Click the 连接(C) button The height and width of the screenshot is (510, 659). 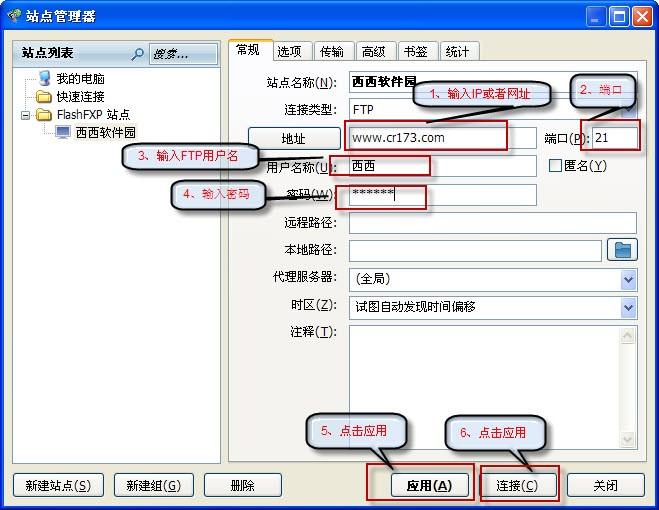pos(517,485)
